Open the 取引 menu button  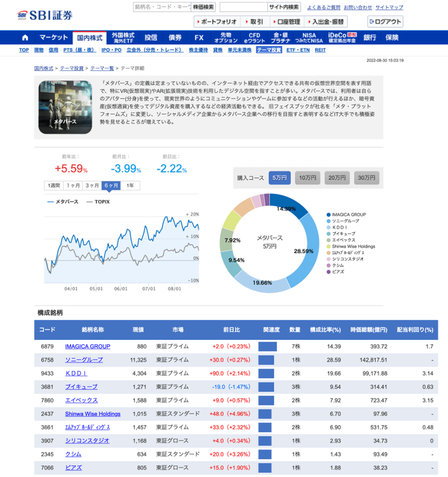(254, 22)
